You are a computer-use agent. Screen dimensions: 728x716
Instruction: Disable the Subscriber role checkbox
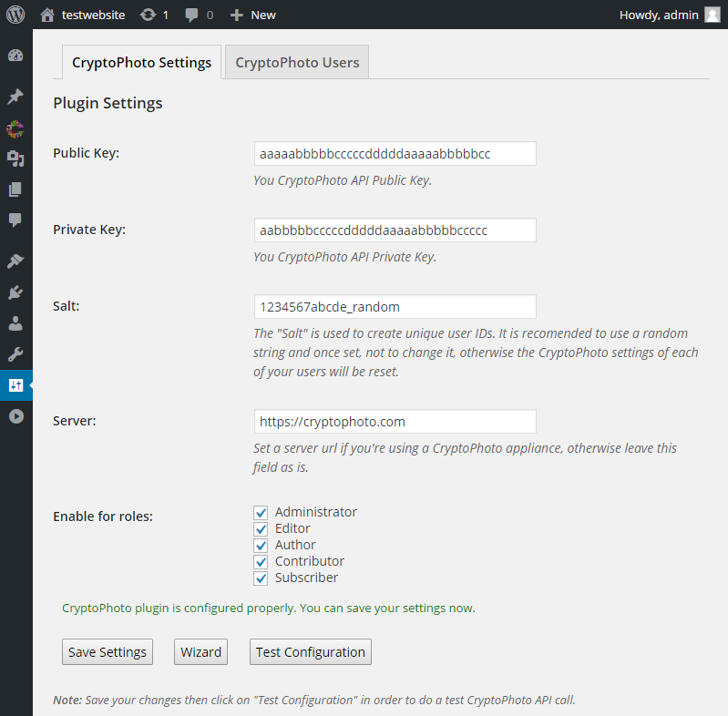coord(261,578)
